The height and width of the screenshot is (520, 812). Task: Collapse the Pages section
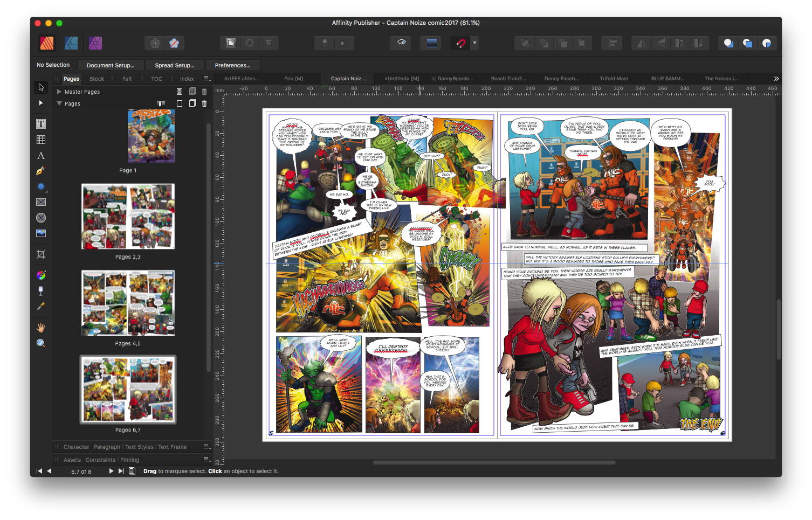[x=59, y=103]
